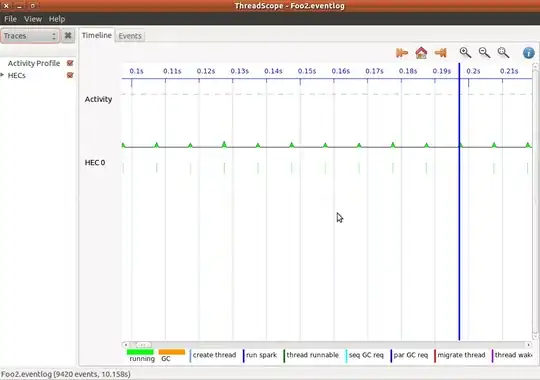Open the View menu
This screenshot has height=380, width=540.
(33, 19)
